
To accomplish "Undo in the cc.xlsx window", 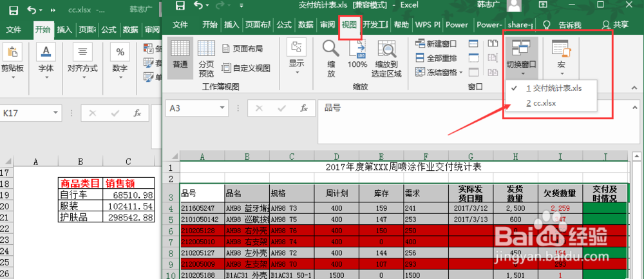I will click(31, 10).
